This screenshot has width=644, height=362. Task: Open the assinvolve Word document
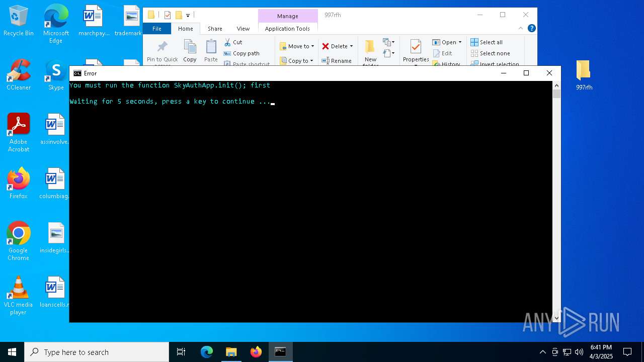(55, 130)
